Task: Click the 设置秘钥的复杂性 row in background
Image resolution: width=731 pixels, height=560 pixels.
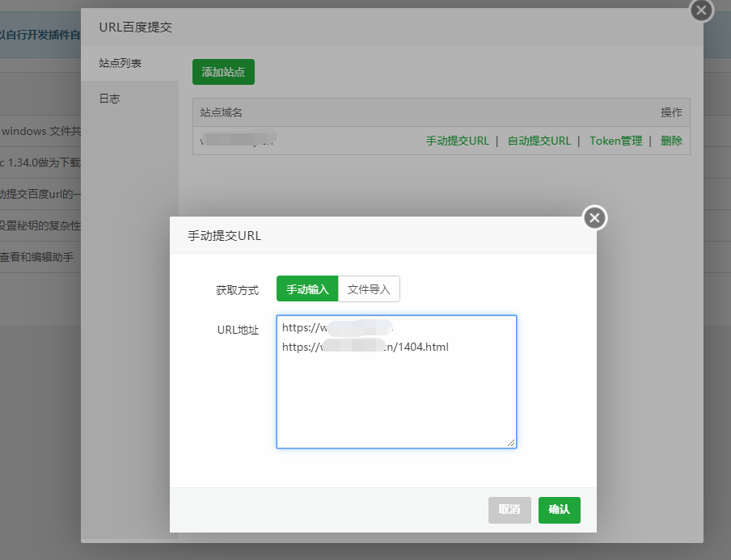Action: coord(40,225)
